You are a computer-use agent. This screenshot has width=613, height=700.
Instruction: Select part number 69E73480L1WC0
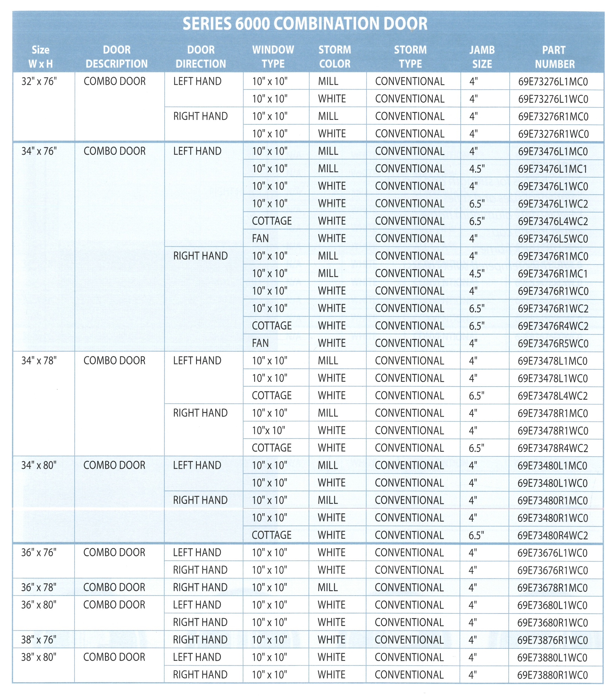point(553,483)
